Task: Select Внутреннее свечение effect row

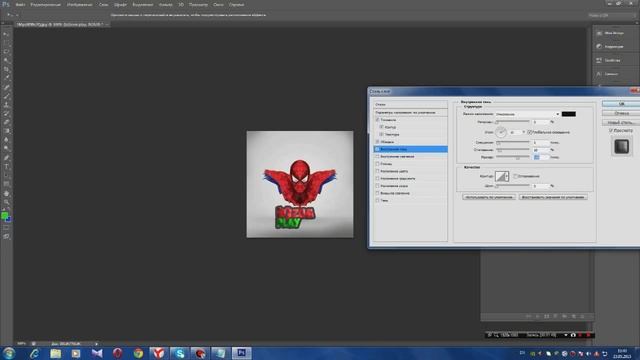Action: click(410, 156)
